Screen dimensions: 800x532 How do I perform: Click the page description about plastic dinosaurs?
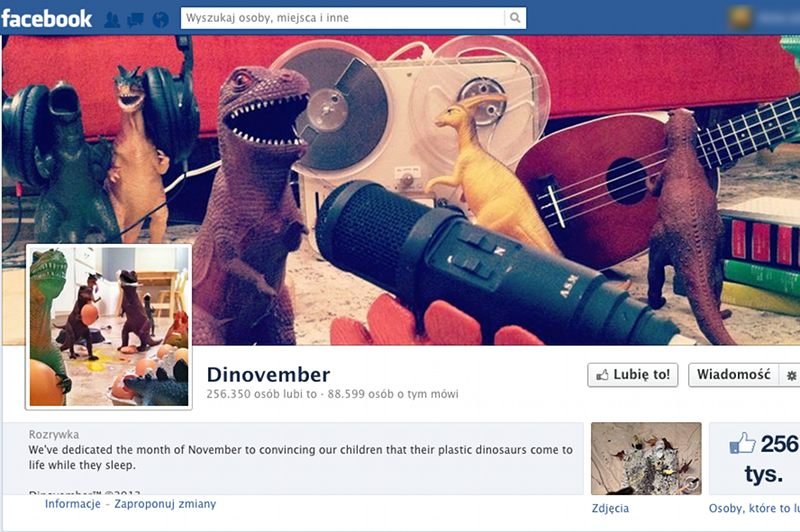click(301, 458)
